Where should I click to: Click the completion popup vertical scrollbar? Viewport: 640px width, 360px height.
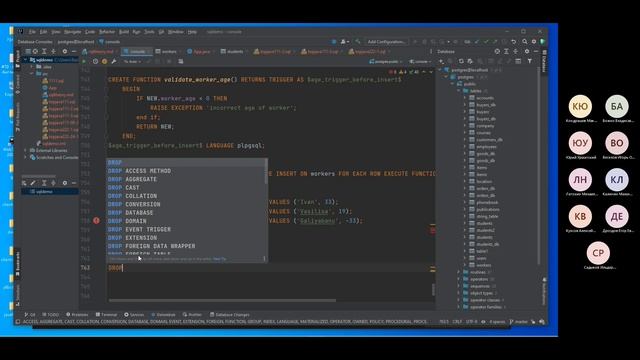[267, 171]
